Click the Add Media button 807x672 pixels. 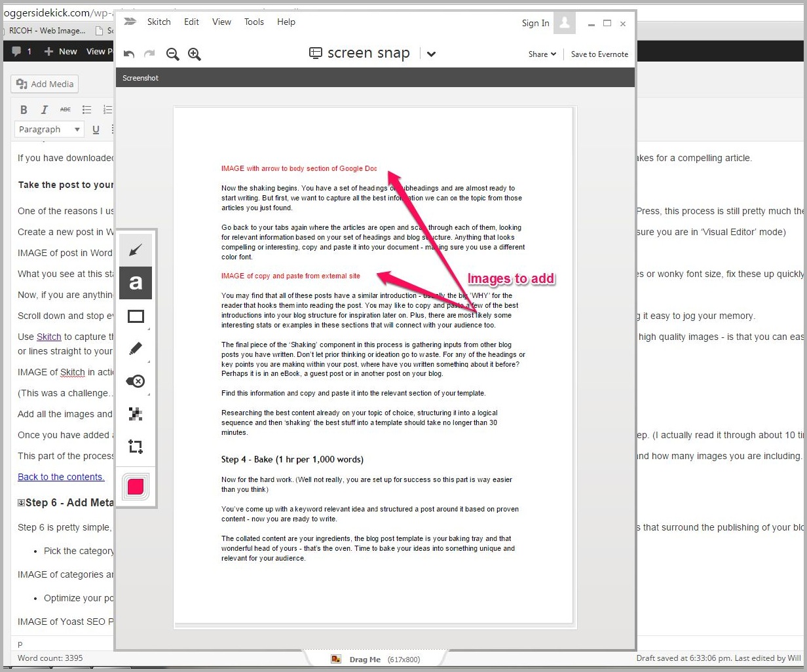click(x=45, y=84)
